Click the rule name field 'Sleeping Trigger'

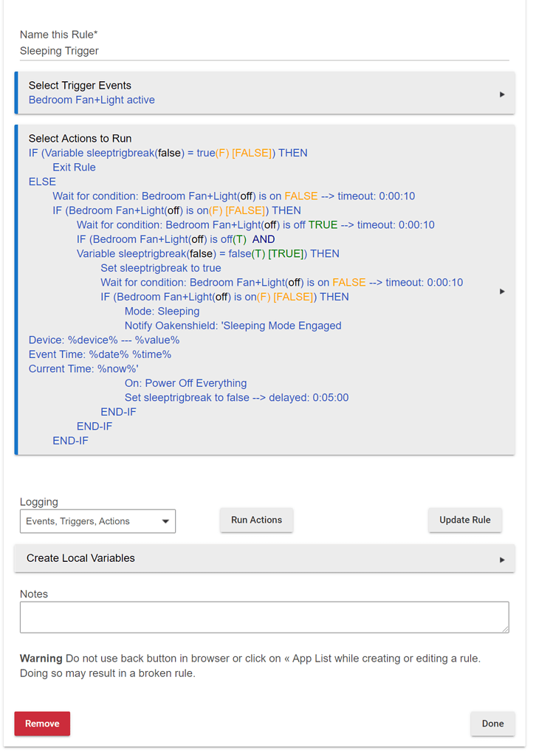(x=264, y=51)
